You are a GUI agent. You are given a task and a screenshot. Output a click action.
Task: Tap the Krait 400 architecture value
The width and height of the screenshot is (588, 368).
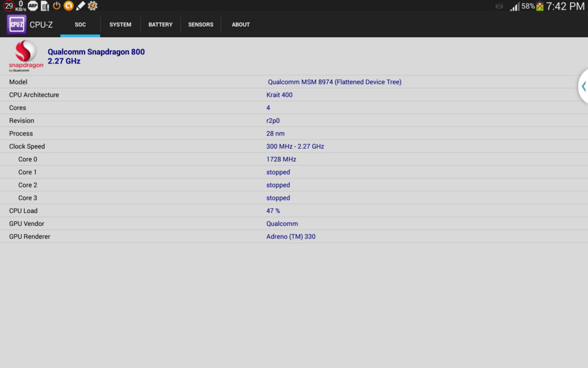[x=279, y=95]
